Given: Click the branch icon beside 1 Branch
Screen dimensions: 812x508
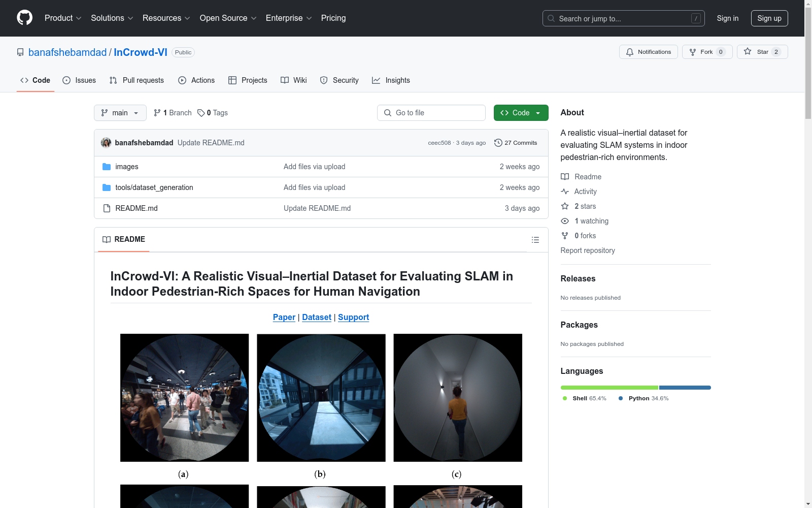Looking at the screenshot, I should pos(157,113).
